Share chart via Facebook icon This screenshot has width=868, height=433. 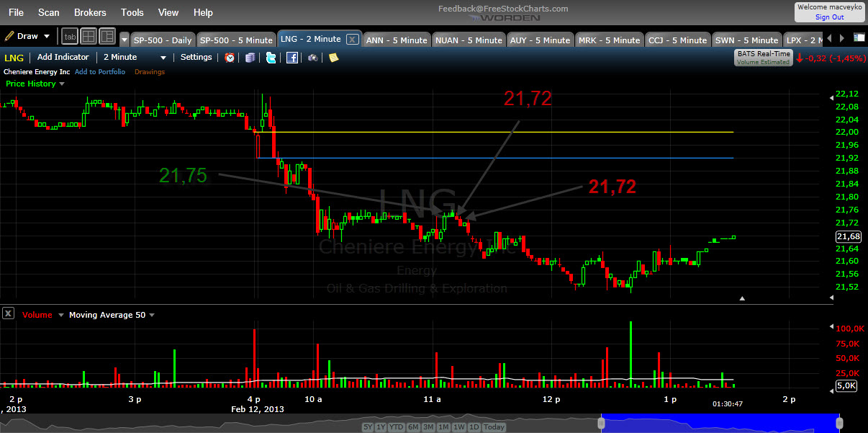[x=292, y=58]
